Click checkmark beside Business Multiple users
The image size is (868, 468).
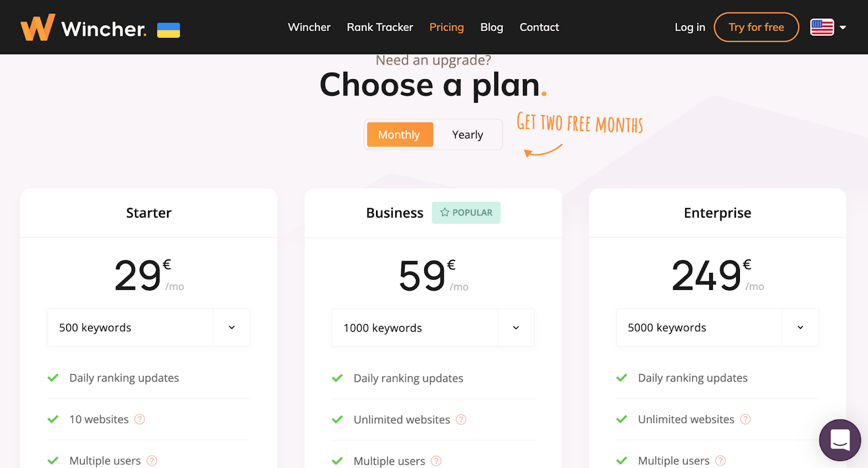click(337, 461)
